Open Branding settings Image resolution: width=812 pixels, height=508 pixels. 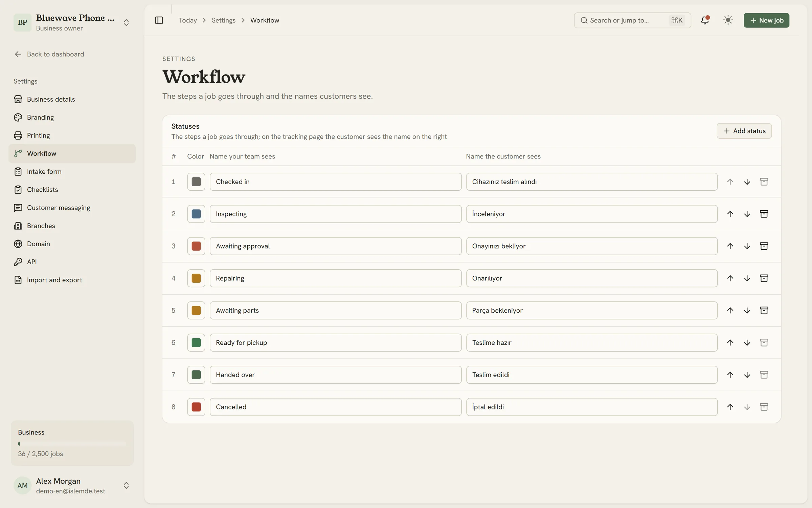(x=72, y=118)
